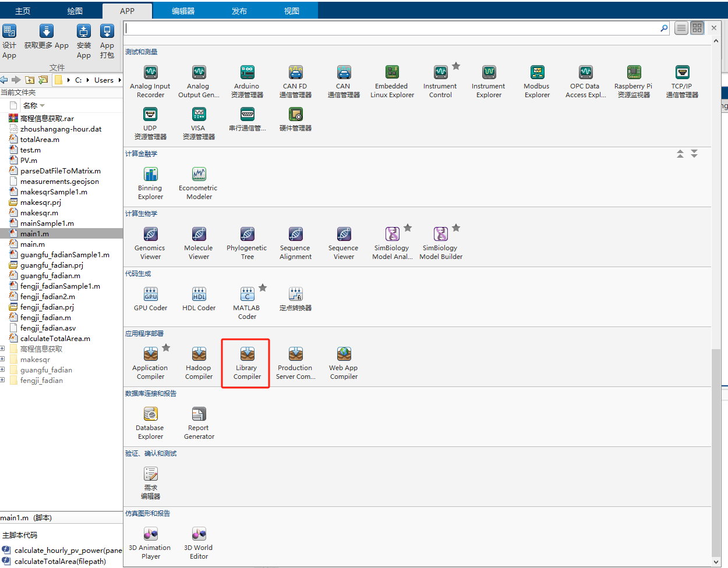Open the HDL Coder app
The height and width of the screenshot is (568, 728).
pos(199,299)
